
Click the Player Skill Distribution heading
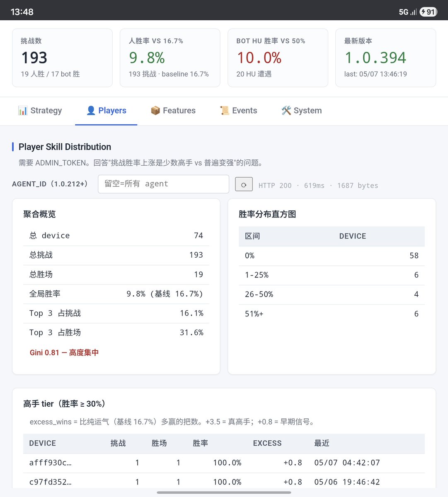click(65, 147)
